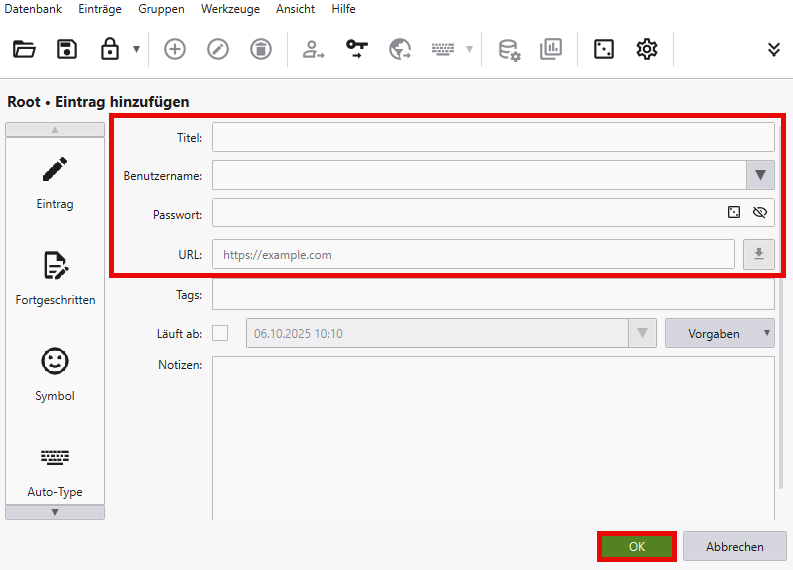Select Symbol section in sidebar
Viewport: 793px width, 570px height.
coord(55,374)
